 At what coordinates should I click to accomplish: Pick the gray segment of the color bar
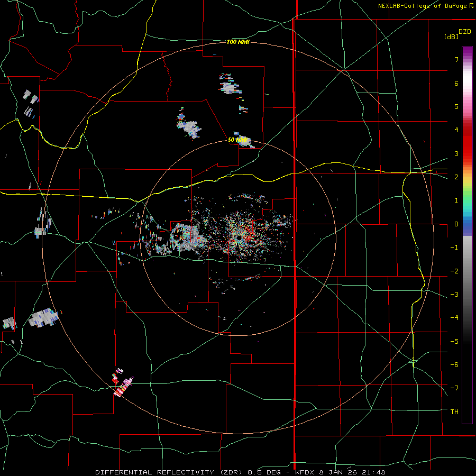467,264
